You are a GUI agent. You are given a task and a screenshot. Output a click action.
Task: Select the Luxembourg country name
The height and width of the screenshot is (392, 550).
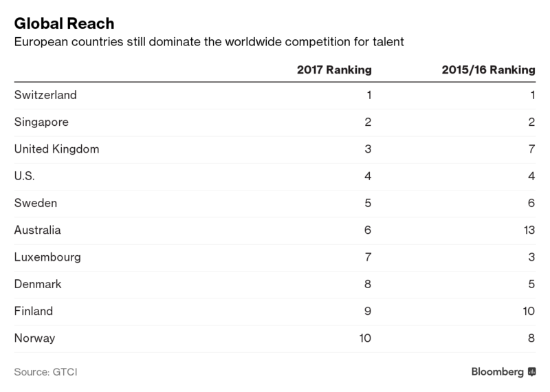(47, 257)
